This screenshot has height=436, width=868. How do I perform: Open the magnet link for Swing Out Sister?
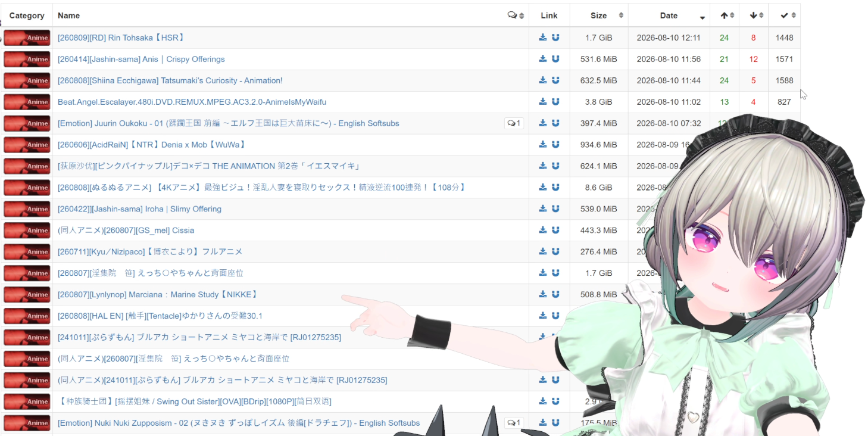point(555,401)
